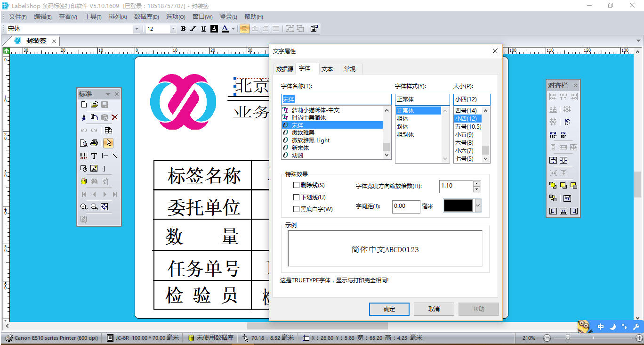
Task: Select 微软雅黑 Light in font list
Action: (x=311, y=140)
